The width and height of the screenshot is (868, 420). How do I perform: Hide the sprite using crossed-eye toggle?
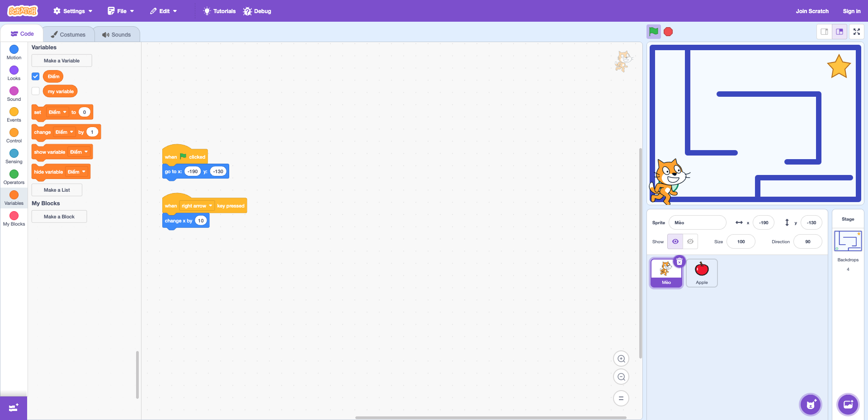(690, 241)
